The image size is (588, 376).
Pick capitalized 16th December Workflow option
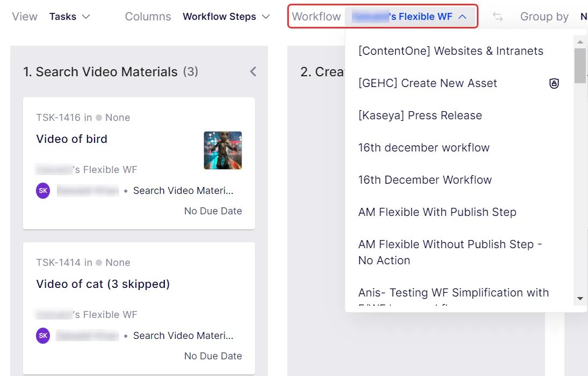coord(425,180)
